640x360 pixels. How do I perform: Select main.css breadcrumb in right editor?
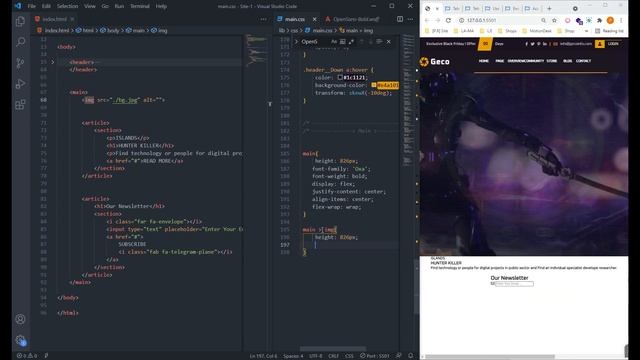(319, 31)
